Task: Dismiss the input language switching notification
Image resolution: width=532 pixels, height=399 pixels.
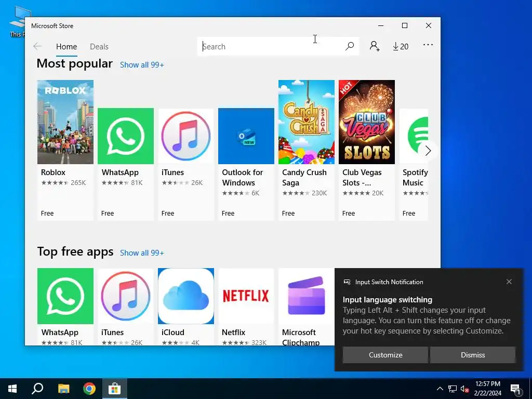Action: [473, 355]
